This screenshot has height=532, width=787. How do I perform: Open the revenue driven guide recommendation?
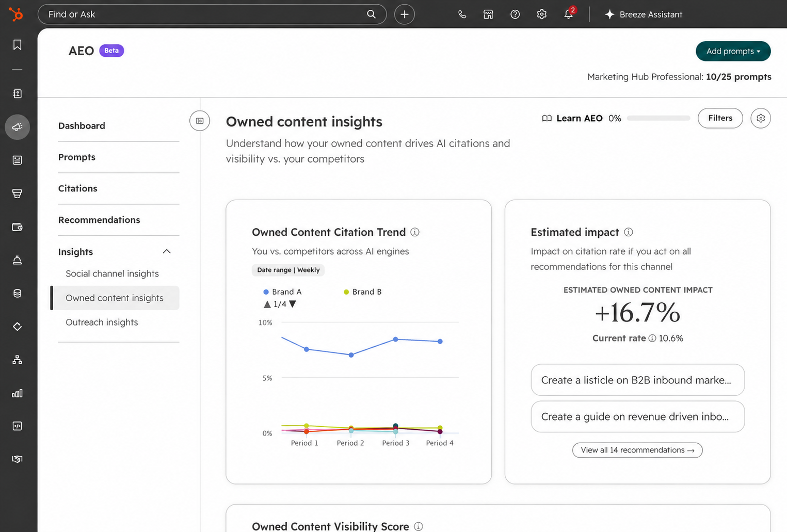[x=638, y=417]
